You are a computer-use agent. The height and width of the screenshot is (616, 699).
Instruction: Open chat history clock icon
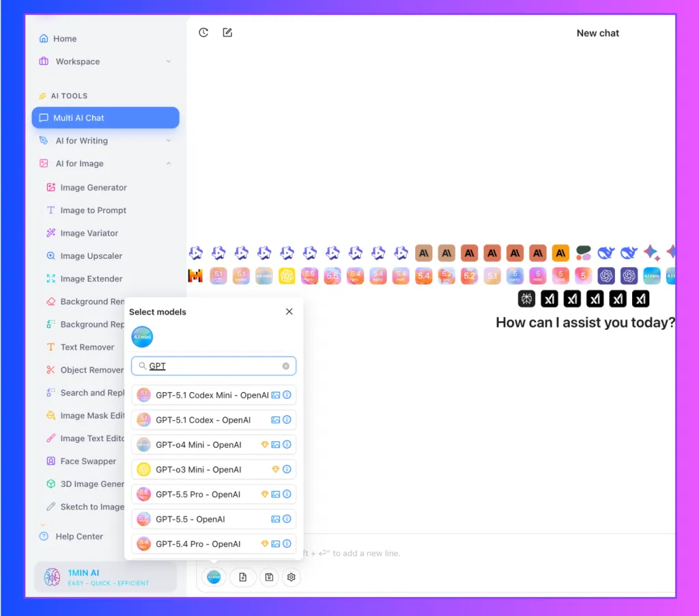203,33
